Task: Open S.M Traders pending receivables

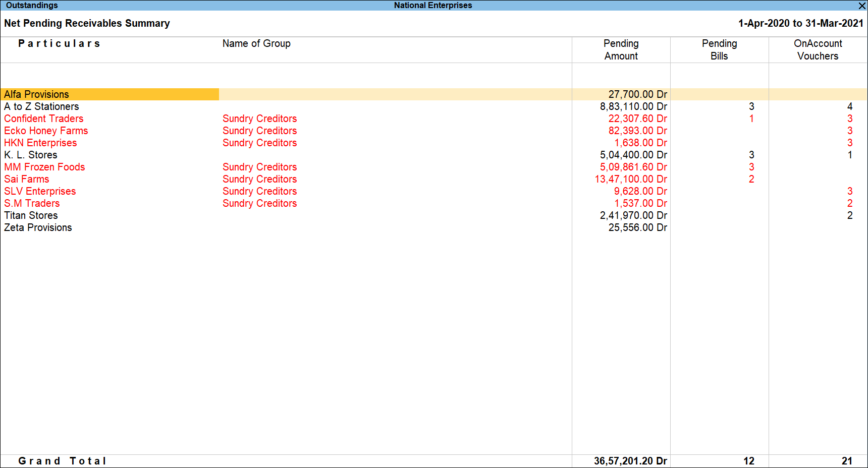Action: click(x=32, y=203)
